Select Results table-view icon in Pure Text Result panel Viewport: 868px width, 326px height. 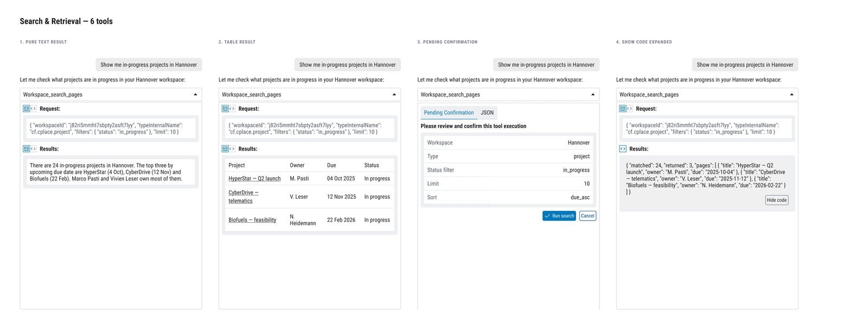coord(26,149)
